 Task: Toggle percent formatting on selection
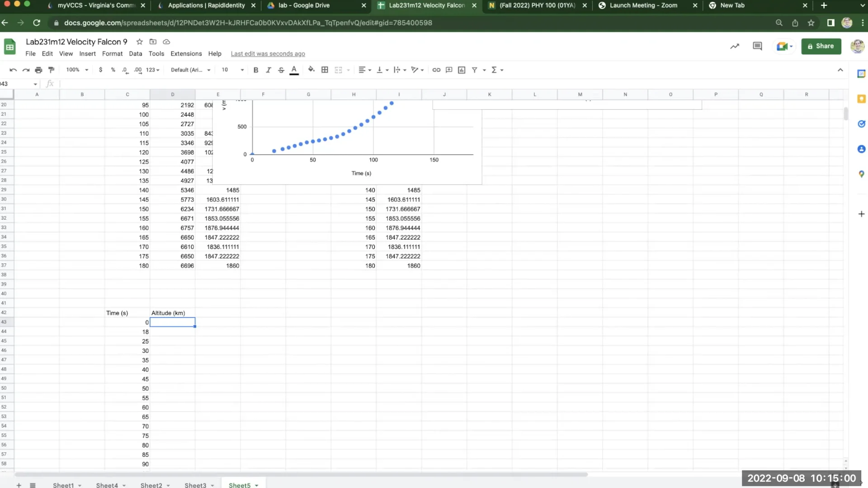click(x=113, y=70)
